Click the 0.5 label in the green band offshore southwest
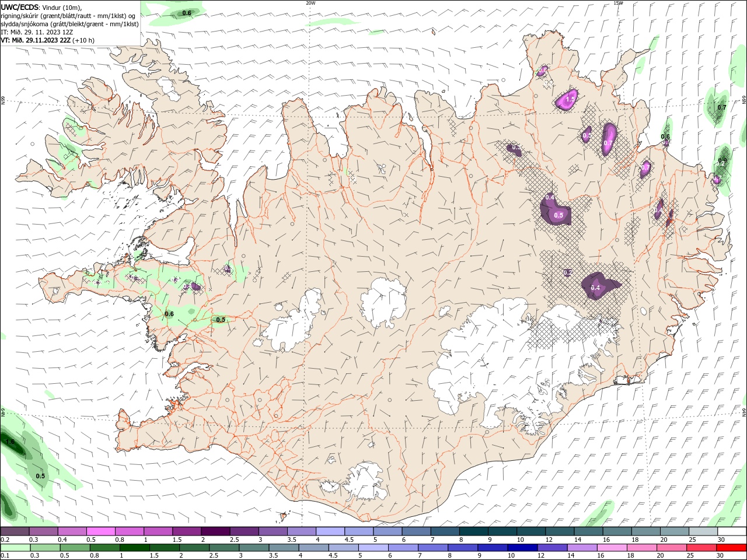The height and width of the screenshot is (560, 747). 40,476
